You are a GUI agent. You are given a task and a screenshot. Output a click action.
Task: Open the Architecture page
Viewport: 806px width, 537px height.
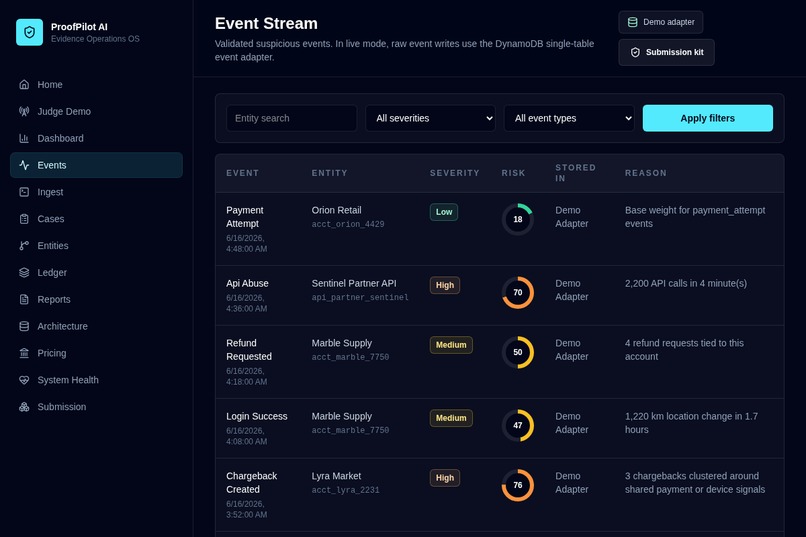pos(96,326)
